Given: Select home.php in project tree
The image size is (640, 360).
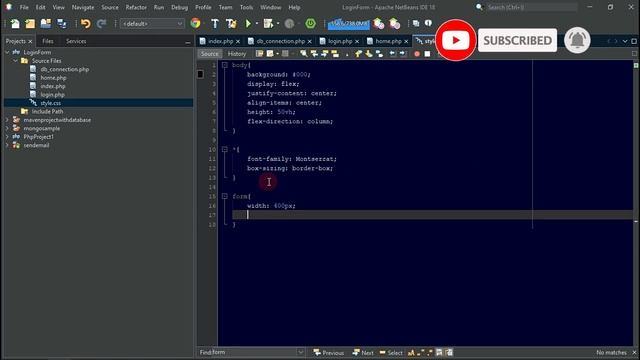Looking at the screenshot, I should [x=53, y=78].
